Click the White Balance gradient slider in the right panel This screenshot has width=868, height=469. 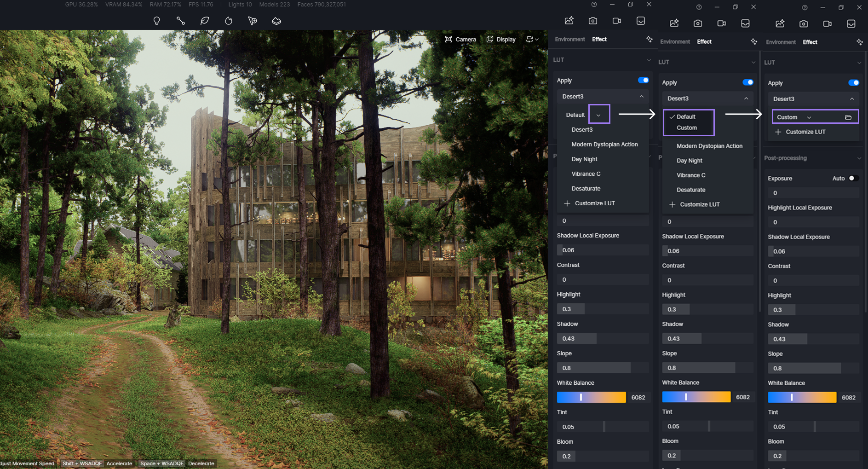802,397
